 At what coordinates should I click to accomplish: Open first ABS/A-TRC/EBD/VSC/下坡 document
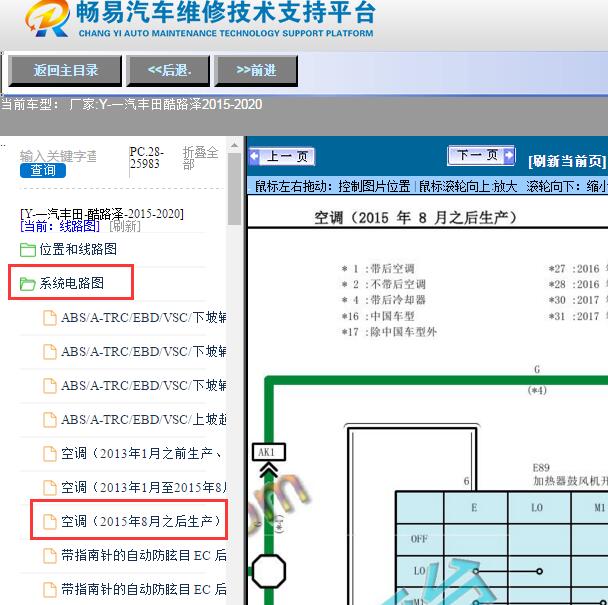click(143, 318)
